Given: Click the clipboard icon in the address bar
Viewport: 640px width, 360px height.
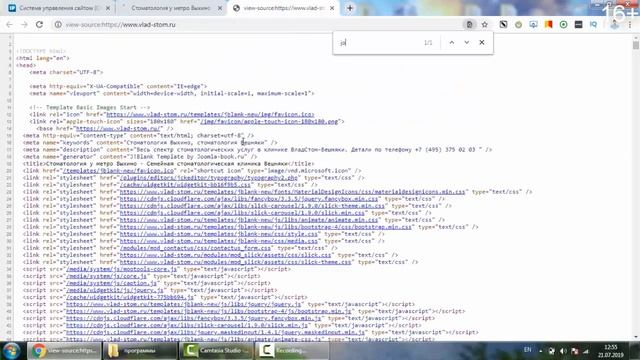Looking at the screenshot, I should click(469, 24).
